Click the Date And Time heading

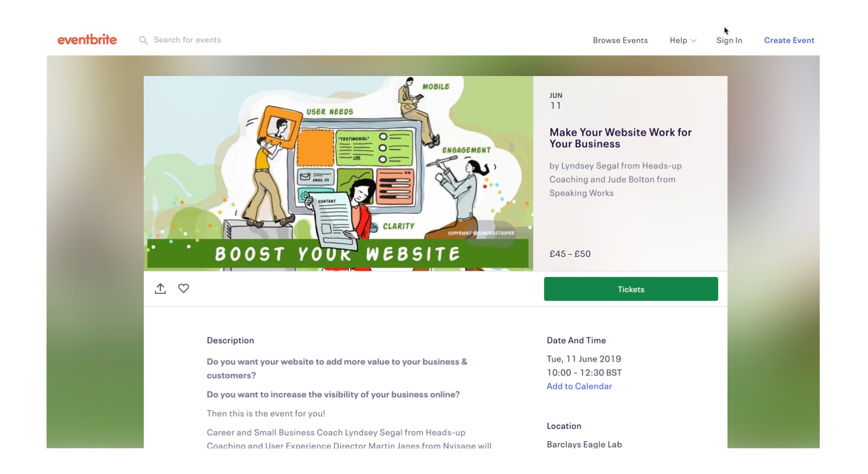[x=576, y=340]
